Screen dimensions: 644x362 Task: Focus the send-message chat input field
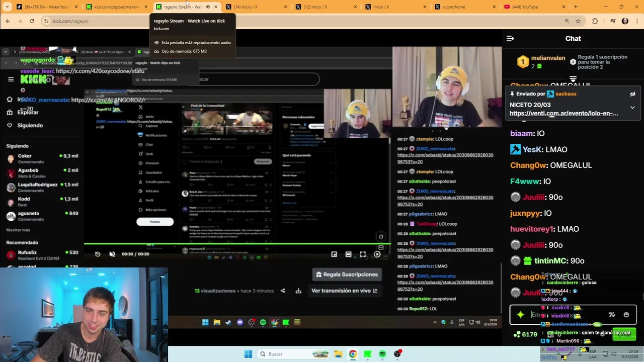[573, 315]
